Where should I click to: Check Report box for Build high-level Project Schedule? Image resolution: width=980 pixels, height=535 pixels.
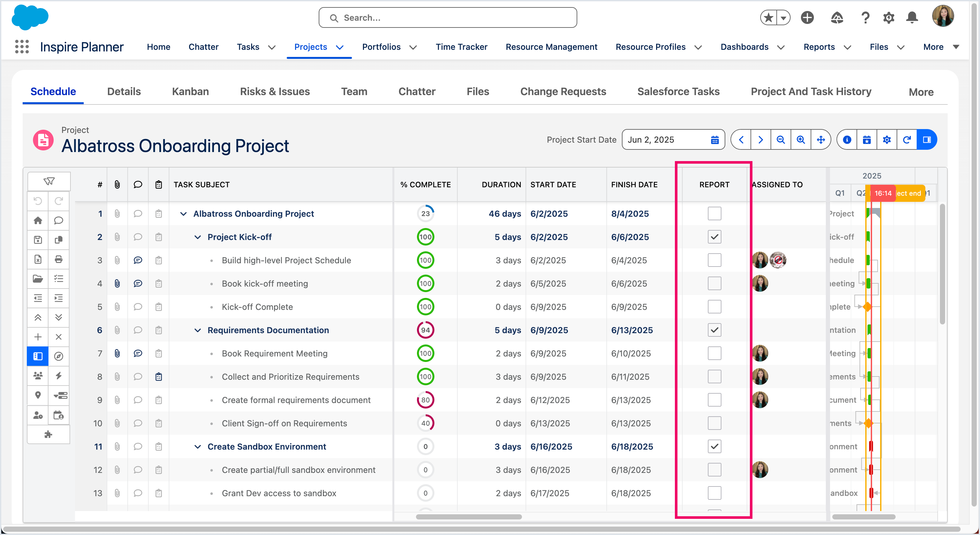point(714,260)
